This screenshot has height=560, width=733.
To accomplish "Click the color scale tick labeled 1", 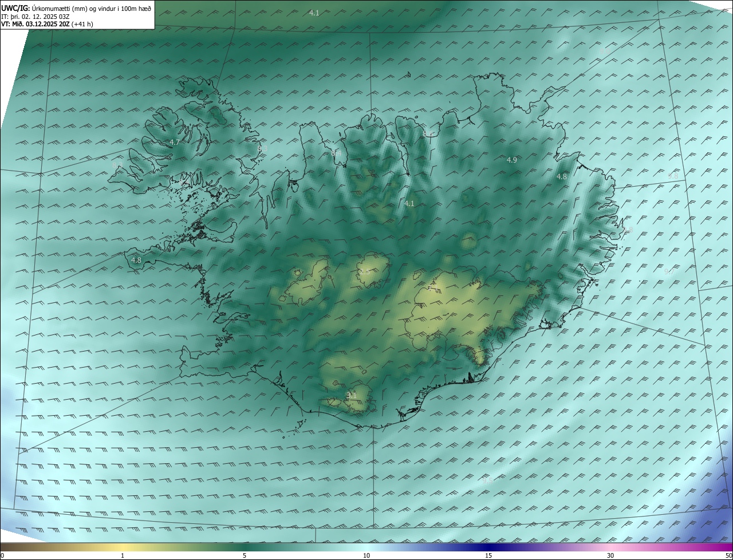I will [123, 555].
